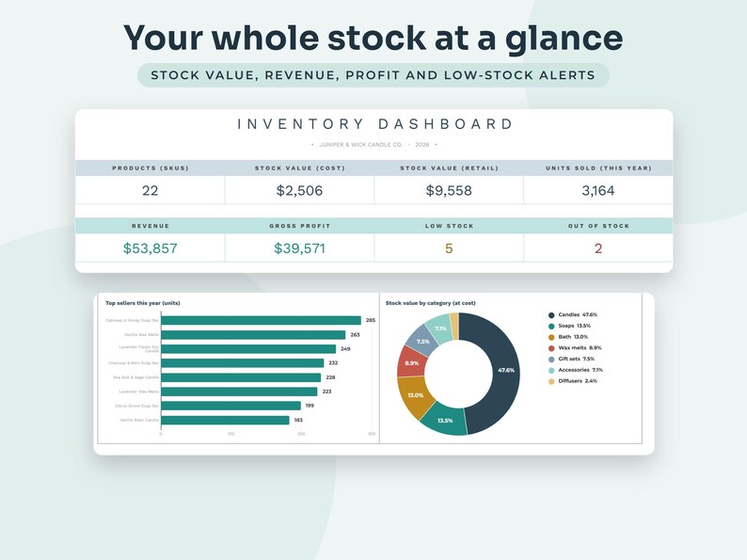
Task: Click the bar value label '183'
Action: coord(298,420)
